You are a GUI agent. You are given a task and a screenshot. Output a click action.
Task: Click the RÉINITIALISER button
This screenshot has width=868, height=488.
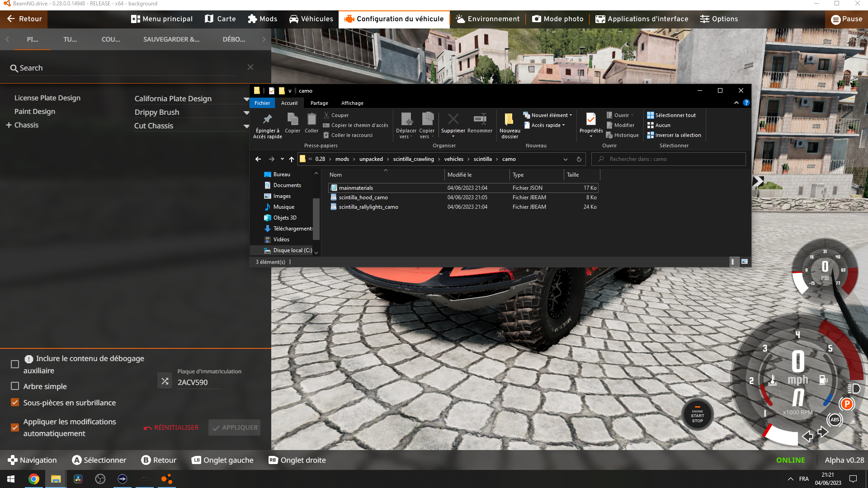[171, 427]
